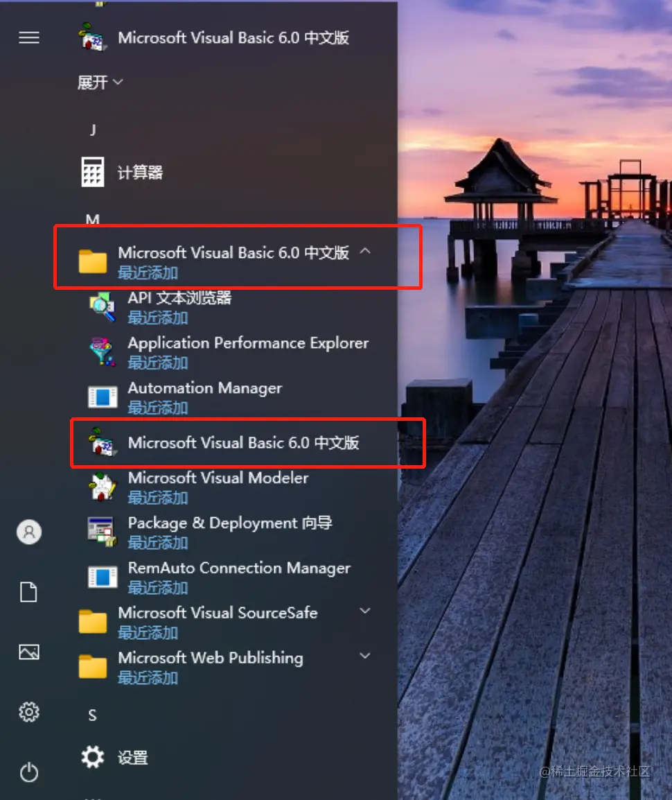Viewport: 672px width, 800px height.
Task: Open the Documents sidebar icon
Action: point(28,592)
